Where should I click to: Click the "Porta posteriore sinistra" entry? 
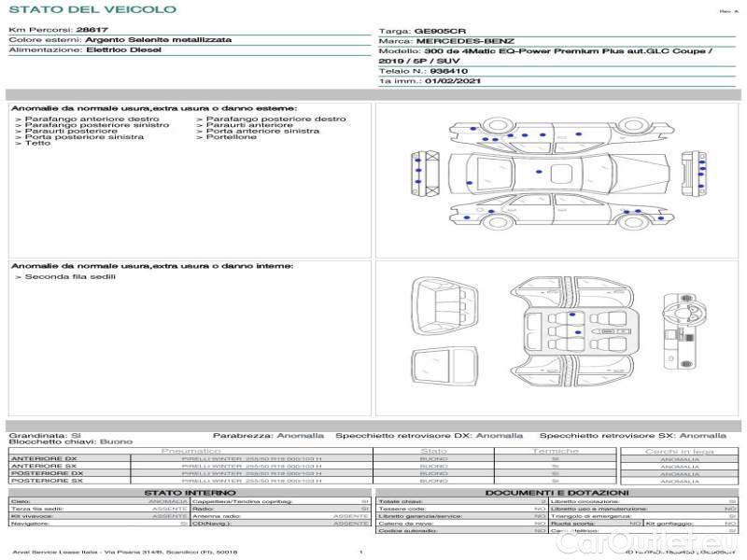point(84,136)
